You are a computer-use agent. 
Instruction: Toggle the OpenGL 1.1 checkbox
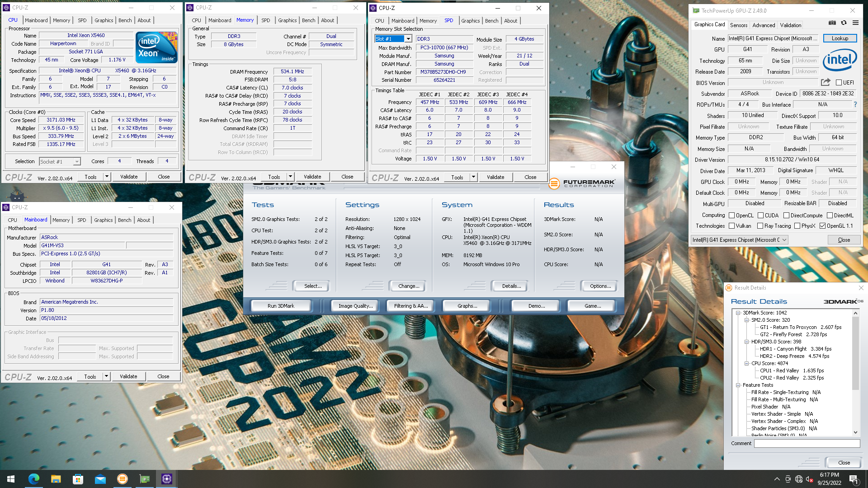click(822, 226)
